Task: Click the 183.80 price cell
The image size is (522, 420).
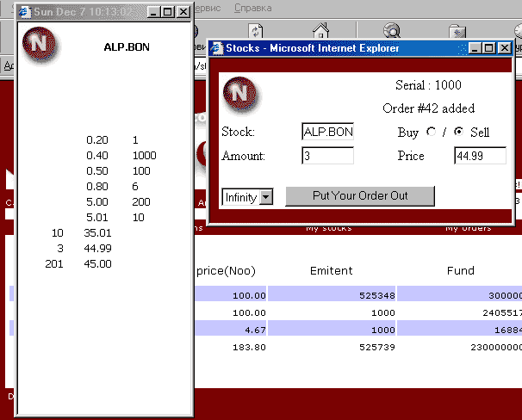Action: point(249,347)
